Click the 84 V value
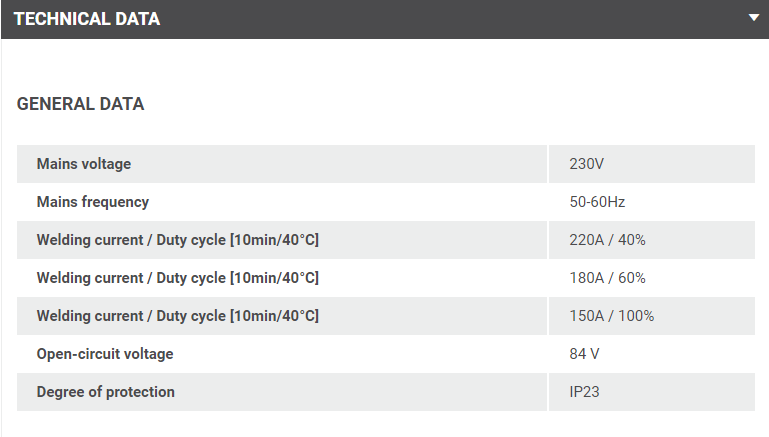The width and height of the screenshot is (769, 437). 584,354
